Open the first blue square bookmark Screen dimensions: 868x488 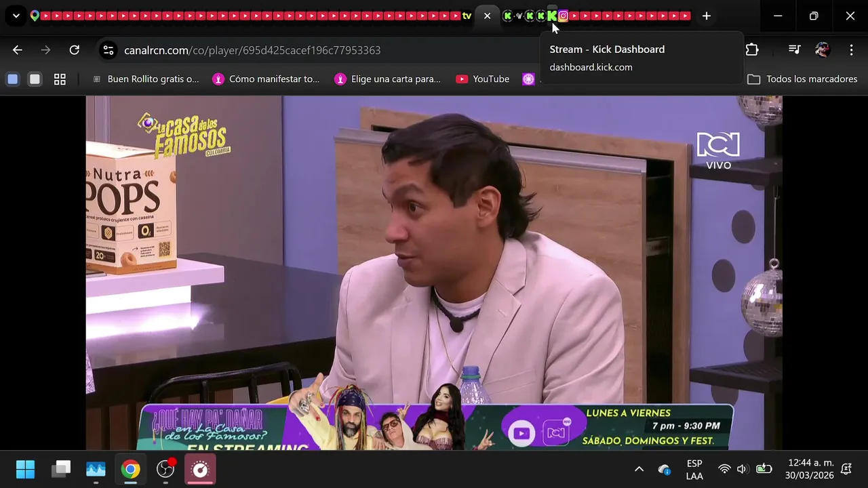tap(13, 79)
